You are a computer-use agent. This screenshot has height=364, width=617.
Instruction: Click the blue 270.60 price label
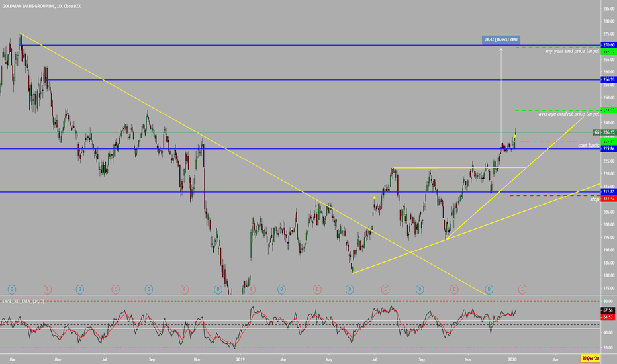(x=608, y=45)
